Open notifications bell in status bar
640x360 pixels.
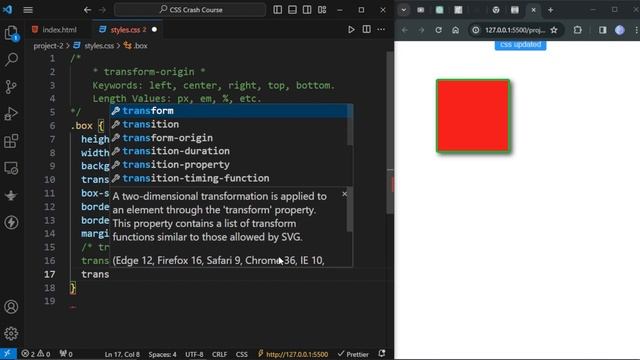click(x=382, y=353)
